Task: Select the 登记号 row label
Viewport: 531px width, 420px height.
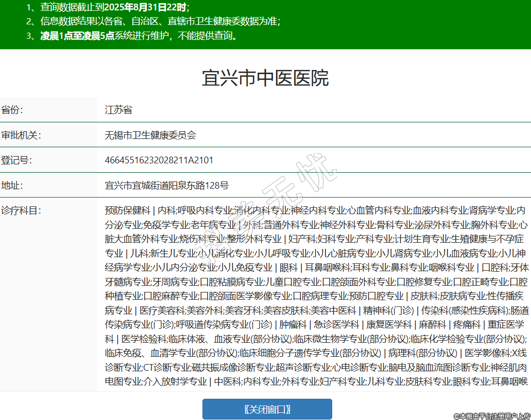Action: pos(17,160)
